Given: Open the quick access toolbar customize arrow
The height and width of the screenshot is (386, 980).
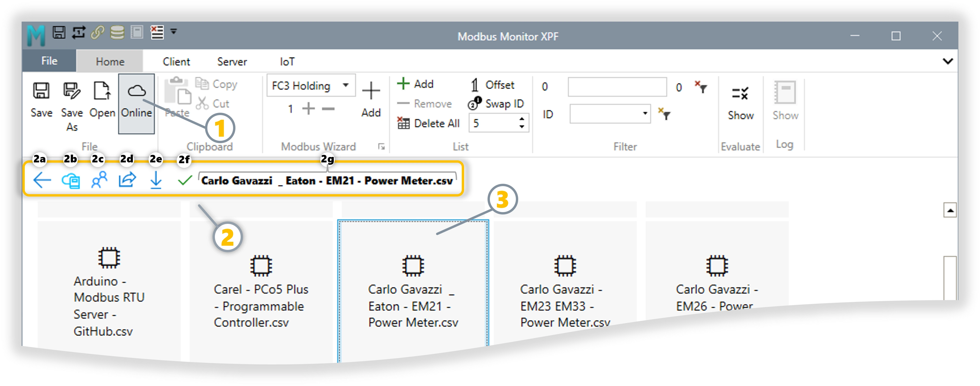Looking at the screenshot, I should tap(174, 31).
